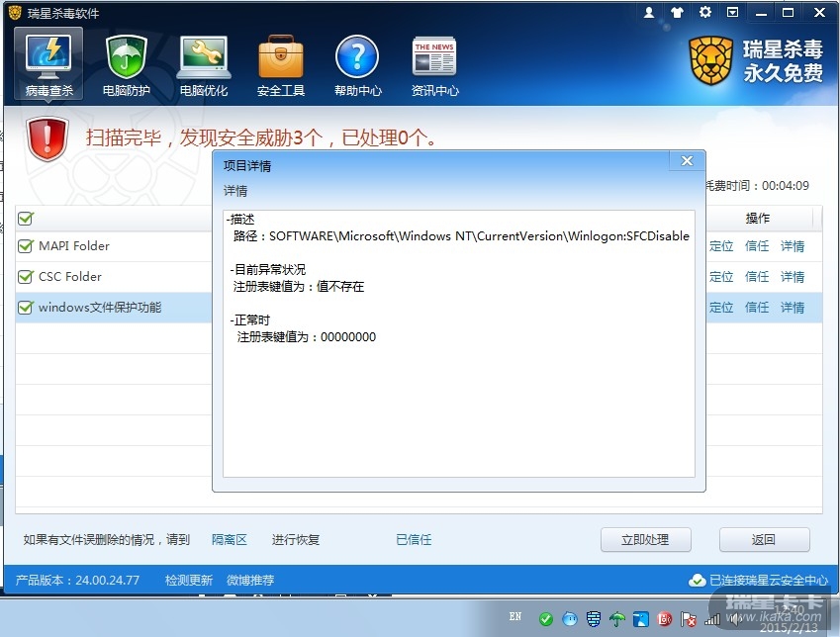Viewport: 840px width, 637px height.
Task: Click the flag with red X tray icon
Action: coord(688,619)
